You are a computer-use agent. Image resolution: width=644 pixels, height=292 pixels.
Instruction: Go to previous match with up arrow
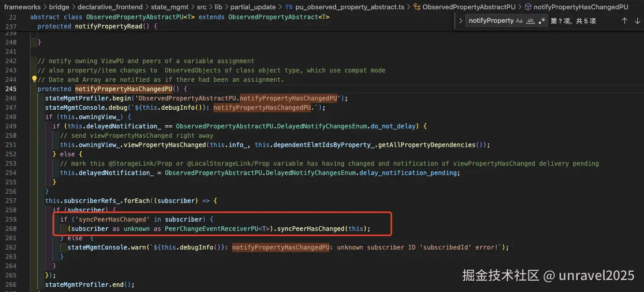[x=624, y=21]
